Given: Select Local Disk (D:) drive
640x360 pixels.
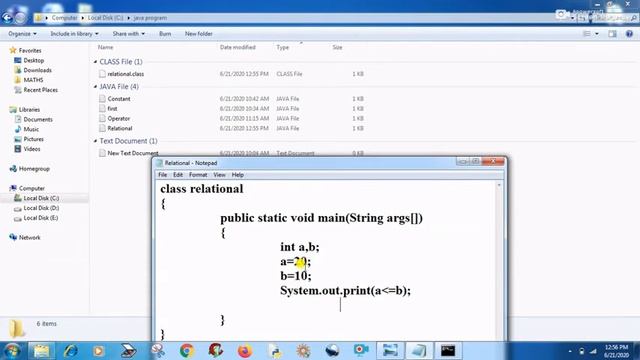Looking at the screenshot, I should 41,208.
